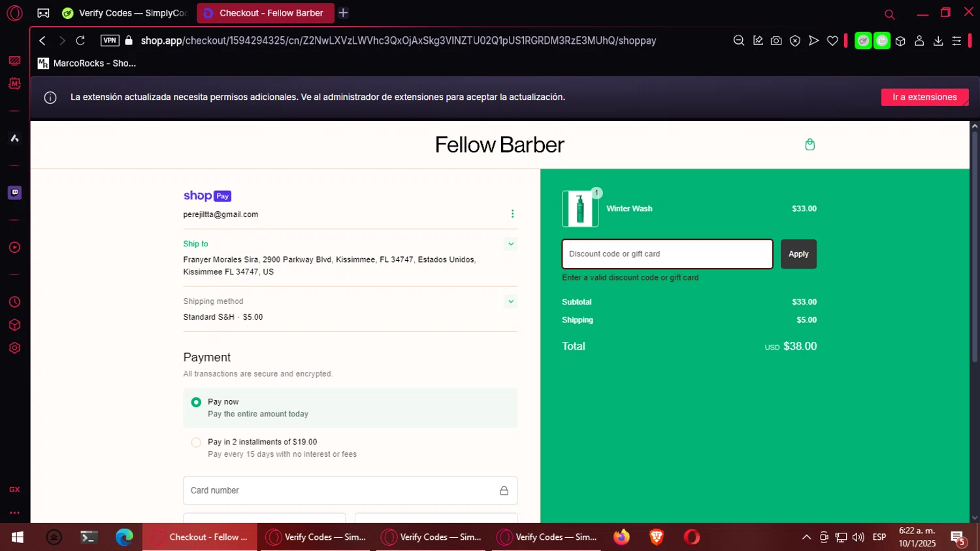Image resolution: width=980 pixels, height=551 pixels.
Task: Go back to the previous page
Action: (x=42, y=41)
